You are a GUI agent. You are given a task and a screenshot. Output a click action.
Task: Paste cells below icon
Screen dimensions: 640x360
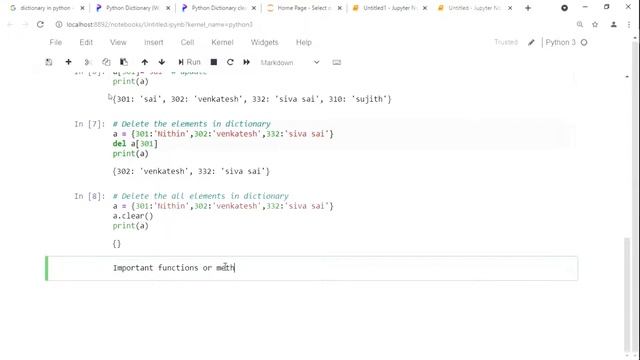(x=124, y=62)
